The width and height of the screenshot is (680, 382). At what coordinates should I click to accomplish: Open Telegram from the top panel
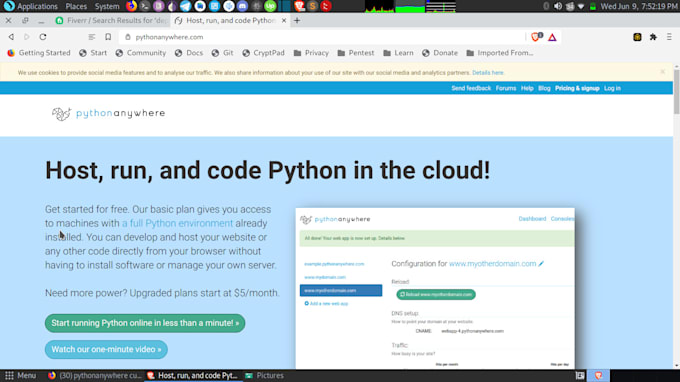point(186,6)
